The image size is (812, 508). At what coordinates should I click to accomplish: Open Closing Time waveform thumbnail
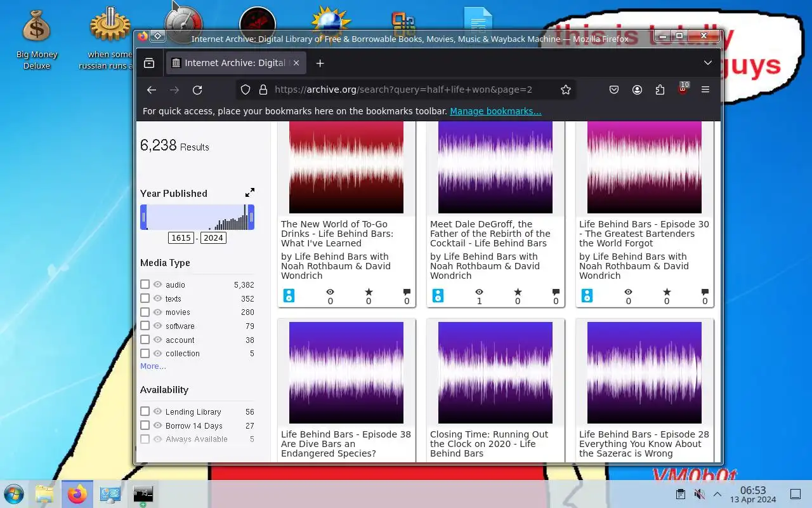point(495,373)
